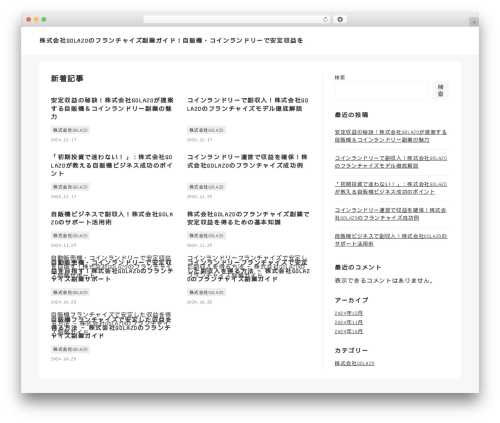Click the tag under コインランドリーフランチャイズで安定した副収入 article
Screen dimensions: 500x423
coord(206,292)
